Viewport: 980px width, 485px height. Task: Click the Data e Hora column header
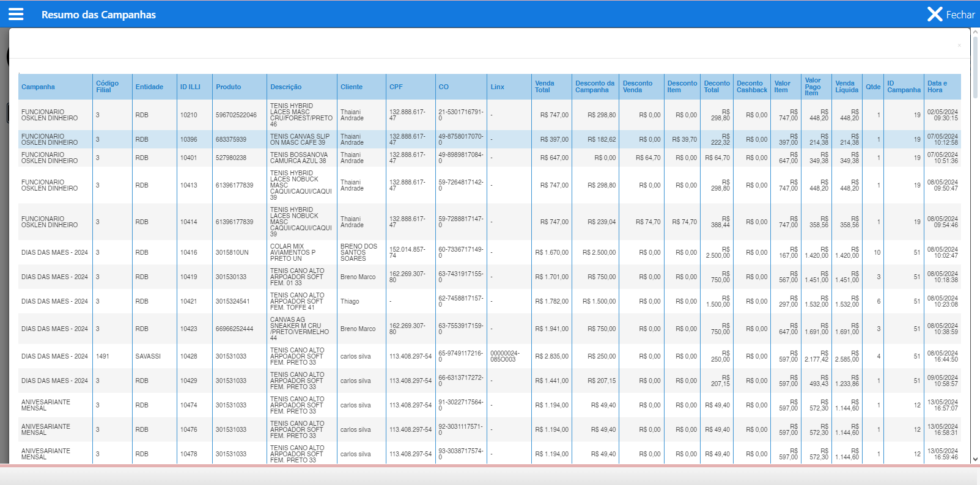[x=937, y=87]
